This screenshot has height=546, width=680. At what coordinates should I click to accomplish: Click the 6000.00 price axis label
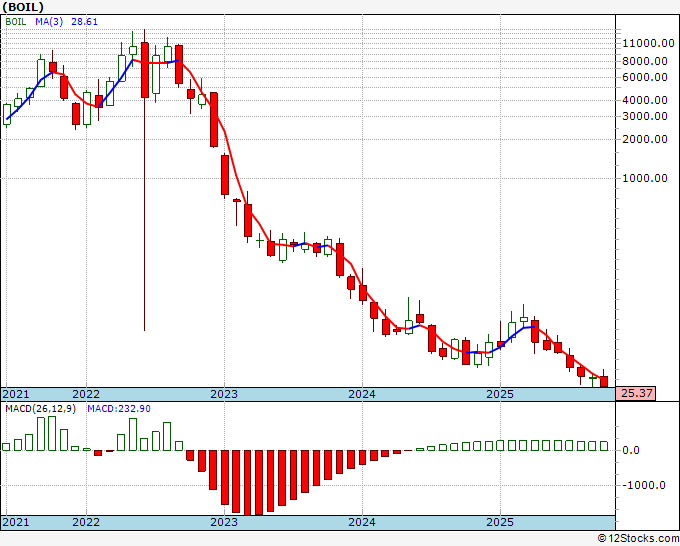click(645, 77)
